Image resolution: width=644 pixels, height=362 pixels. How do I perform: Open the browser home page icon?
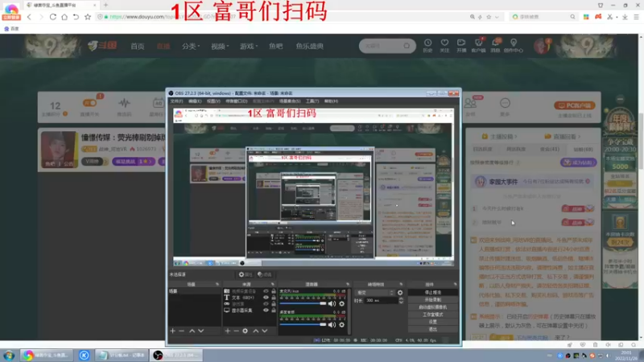[x=64, y=17]
